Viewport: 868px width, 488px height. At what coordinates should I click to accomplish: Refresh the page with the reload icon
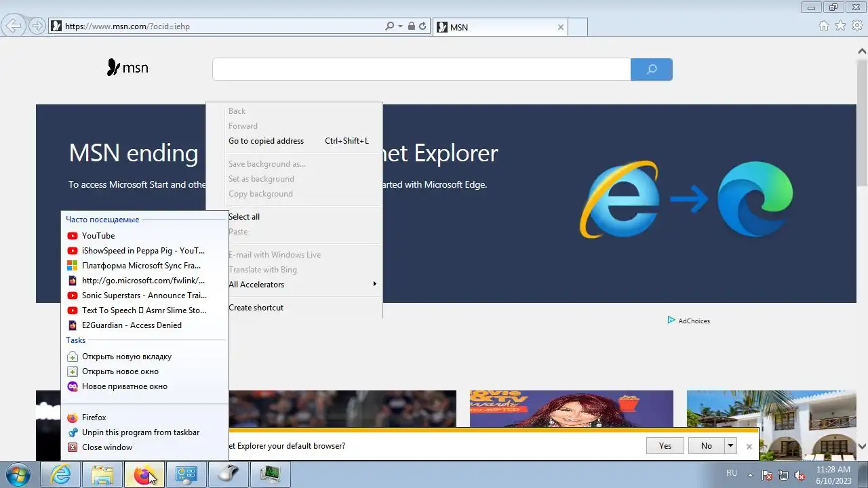[422, 26]
